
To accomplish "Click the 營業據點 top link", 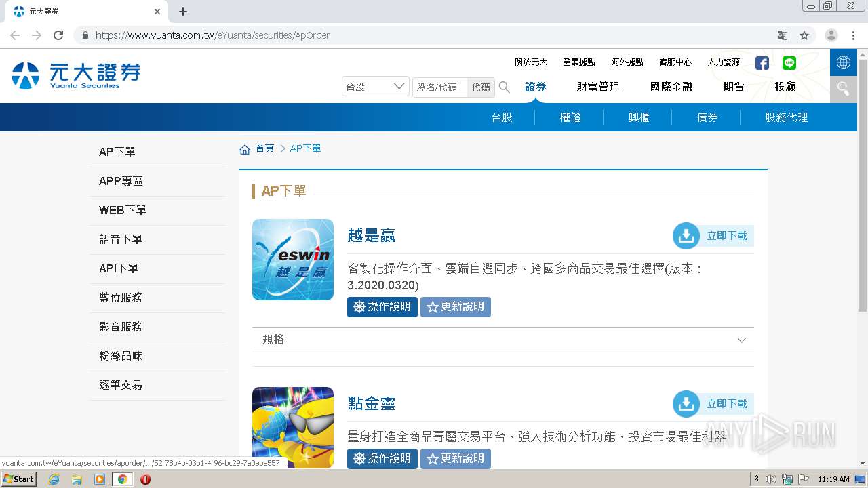I will tap(579, 62).
